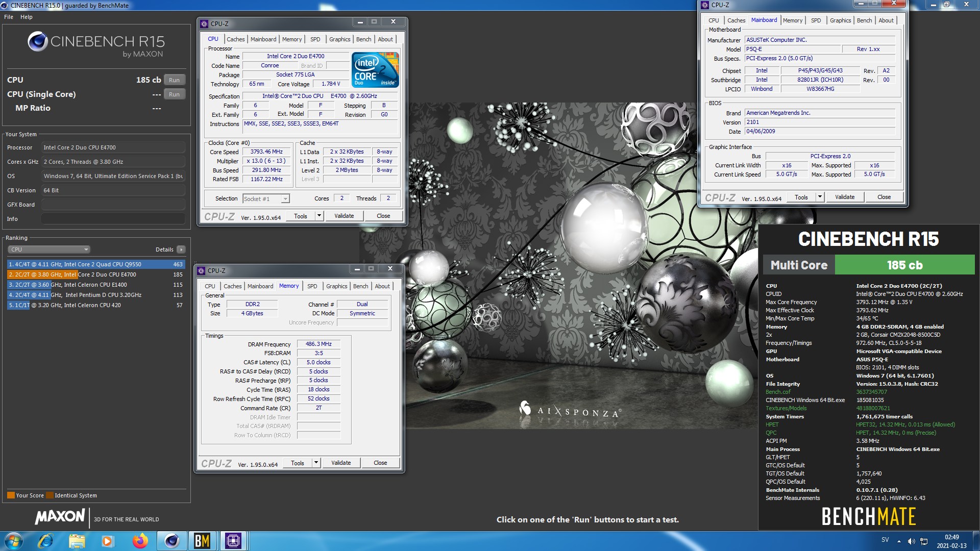Open Windows Media Player from taskbar
This screenshot has width=980, height=551.
tap(107, 541)
